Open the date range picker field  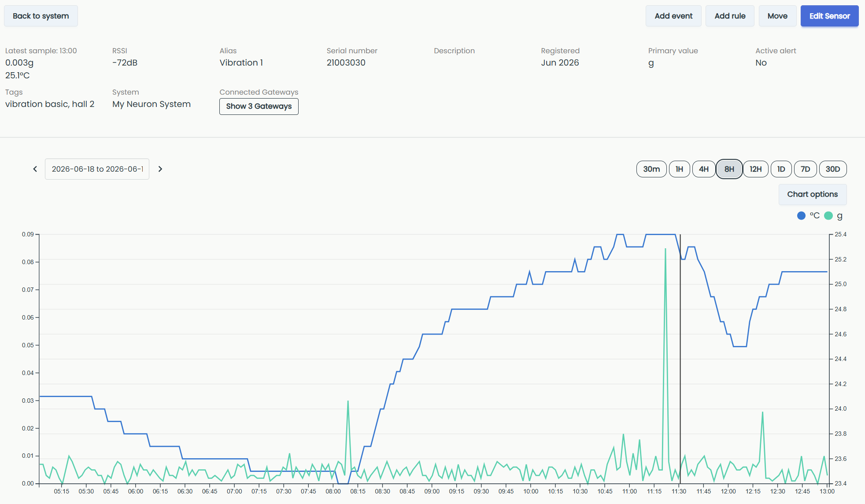(x=97, y=169)
